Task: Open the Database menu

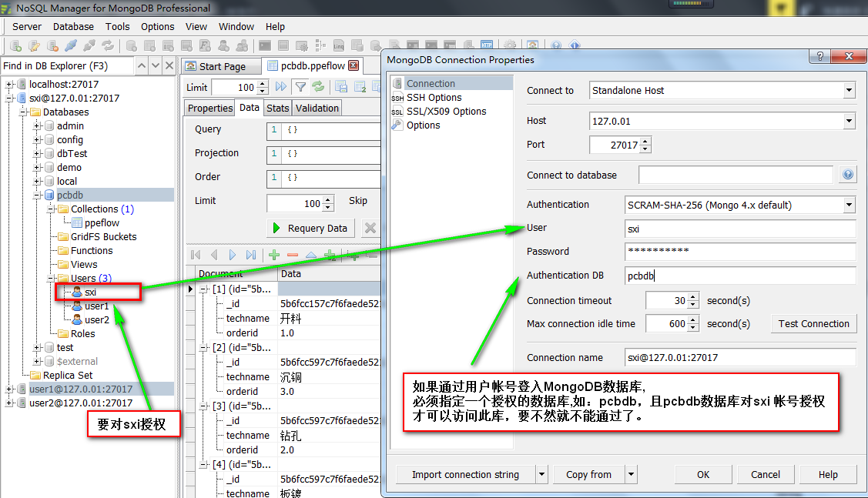Action: click(74, 27)
